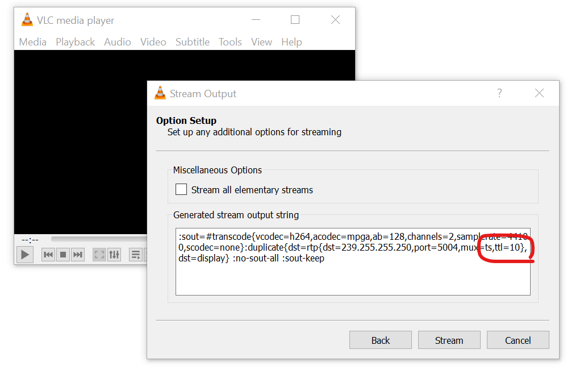588x391 pixels.
Task: Close the VLC media player window
Action: coord(335,19)
